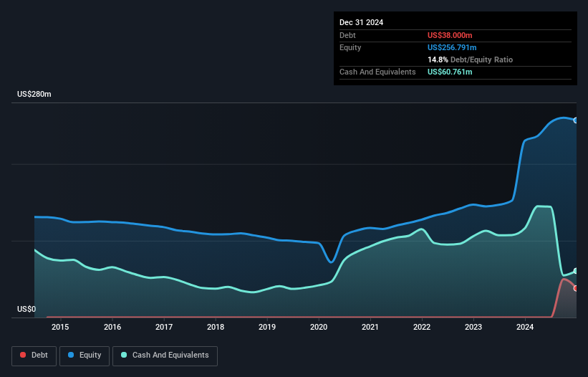588x377 pixels.
Task: Click the US$60.761m cash value
Action: point(450,72)
